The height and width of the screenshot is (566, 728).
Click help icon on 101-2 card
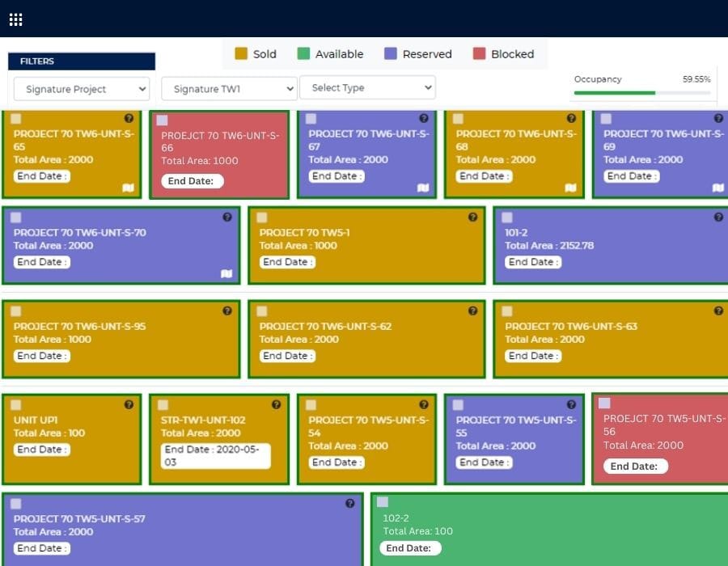coord(718,217)
